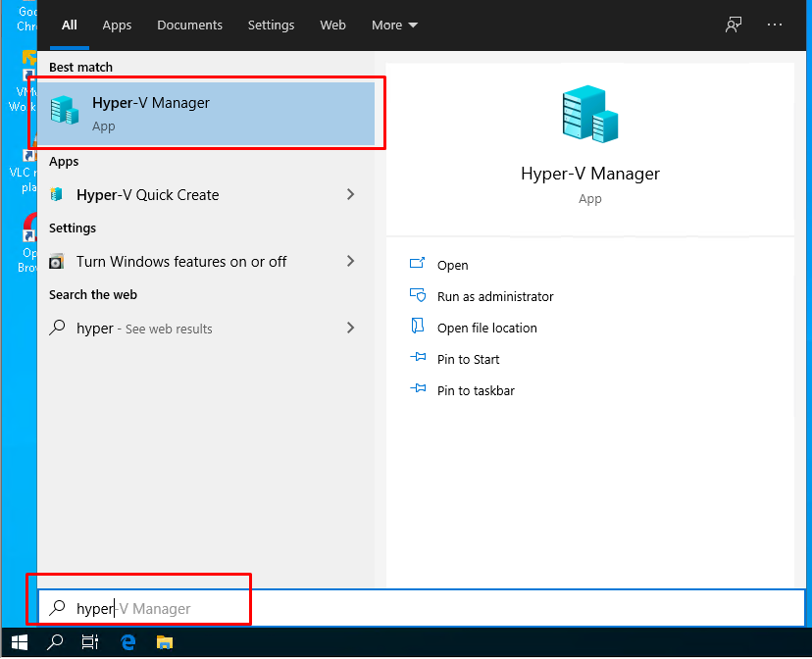Switch to the Apps search tab
Viewport: 812px width, 659px height.
click(117, 25)
